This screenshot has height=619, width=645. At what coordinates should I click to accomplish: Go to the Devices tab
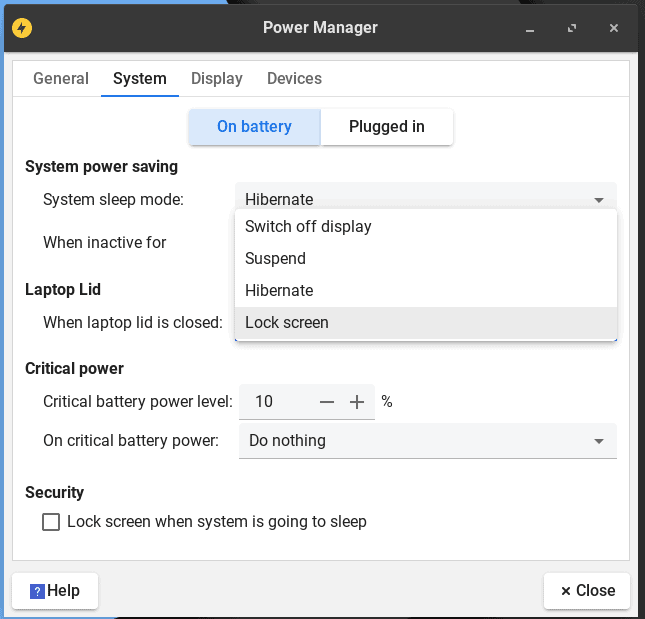[x=294, y=78]
